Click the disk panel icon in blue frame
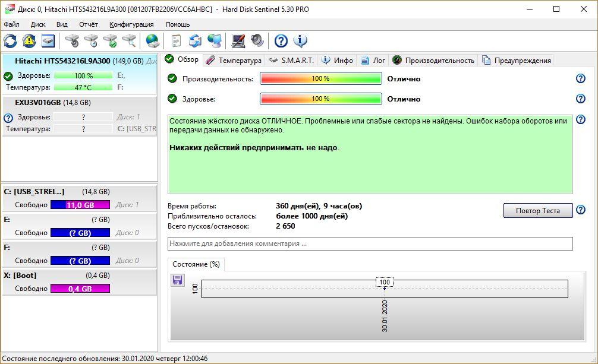 48,41
